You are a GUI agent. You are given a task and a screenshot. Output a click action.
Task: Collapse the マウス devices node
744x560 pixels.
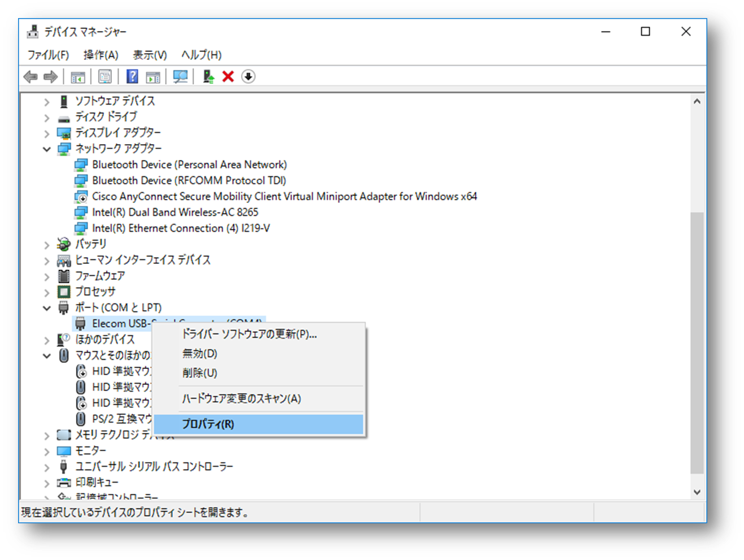[x=47, y=355]
